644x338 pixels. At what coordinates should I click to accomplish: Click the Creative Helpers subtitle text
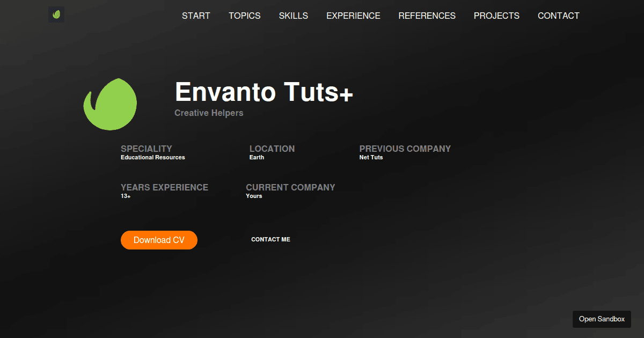pos(209,113)
